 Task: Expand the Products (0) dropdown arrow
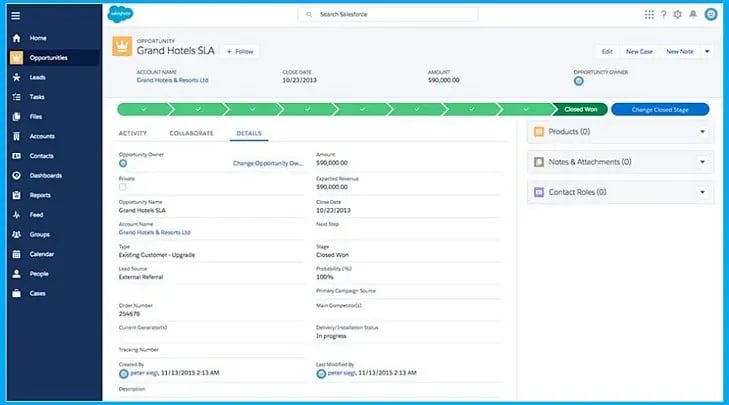(x=702, y=132)
